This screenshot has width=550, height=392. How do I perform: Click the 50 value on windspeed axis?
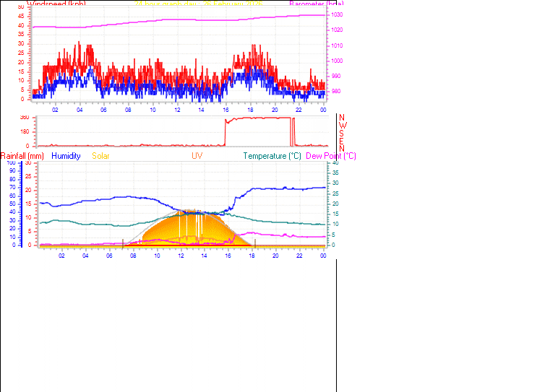(20, 7)
